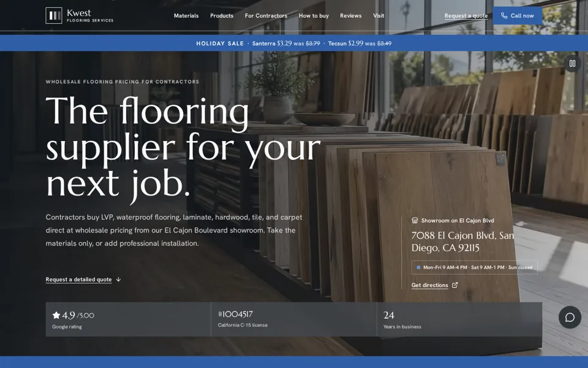The height and width of the screenshot is (368, 588).
Task: Click the Wholesale flooring pricing for contractors tagline
Action: click(123, 82)
